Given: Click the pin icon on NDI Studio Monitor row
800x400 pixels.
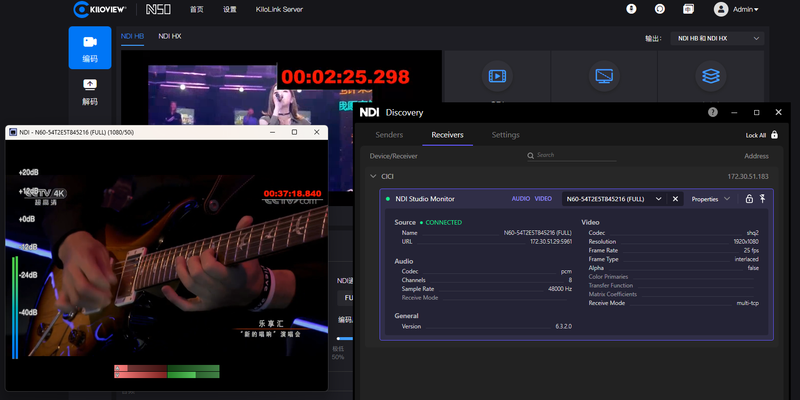Looking at the screenshot, I should tap(763, 198).
